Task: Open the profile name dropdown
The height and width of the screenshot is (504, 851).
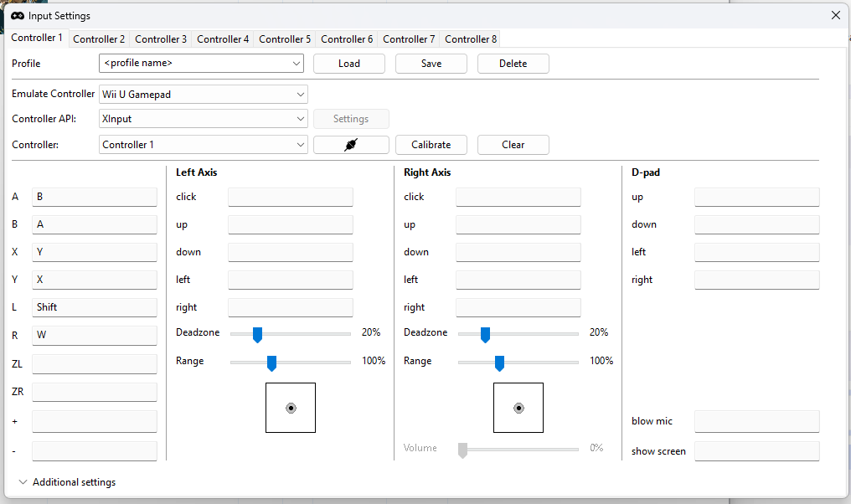Action: (x=201, y=64)
